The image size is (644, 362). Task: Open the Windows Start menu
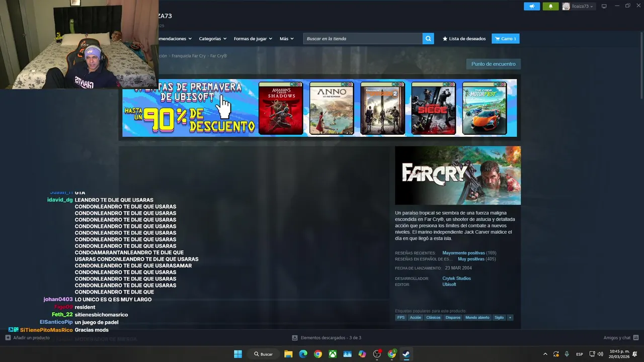pos(238,354)
